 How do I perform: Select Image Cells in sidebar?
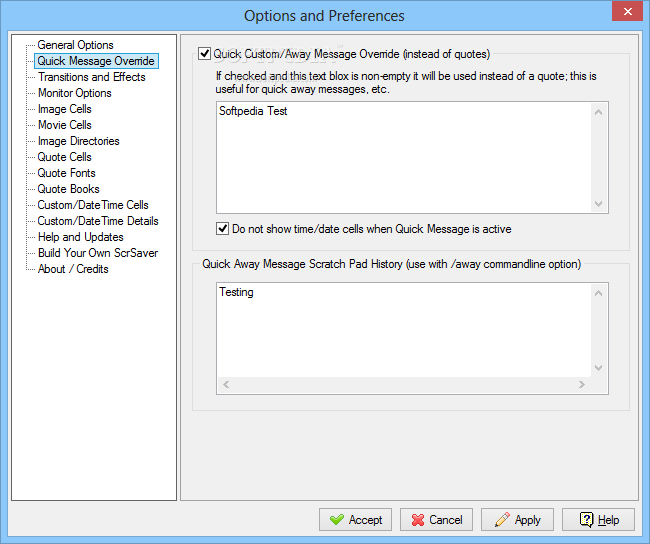coord(65,109)
